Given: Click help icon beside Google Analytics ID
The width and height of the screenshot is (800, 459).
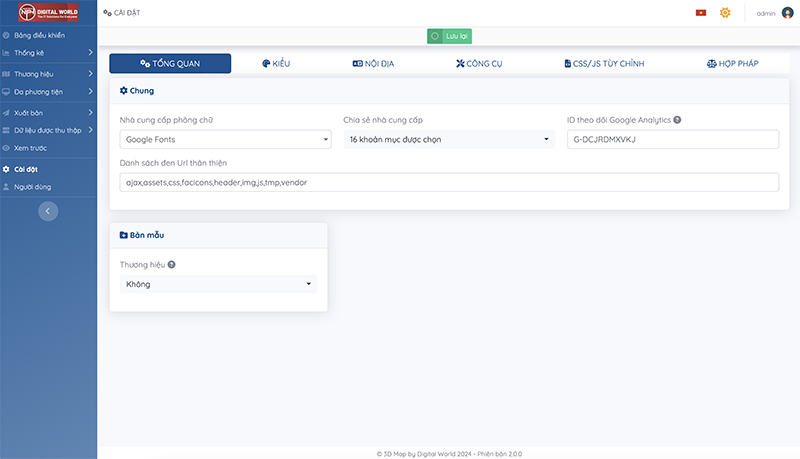Looking at the screenshot, I should 677,120.
